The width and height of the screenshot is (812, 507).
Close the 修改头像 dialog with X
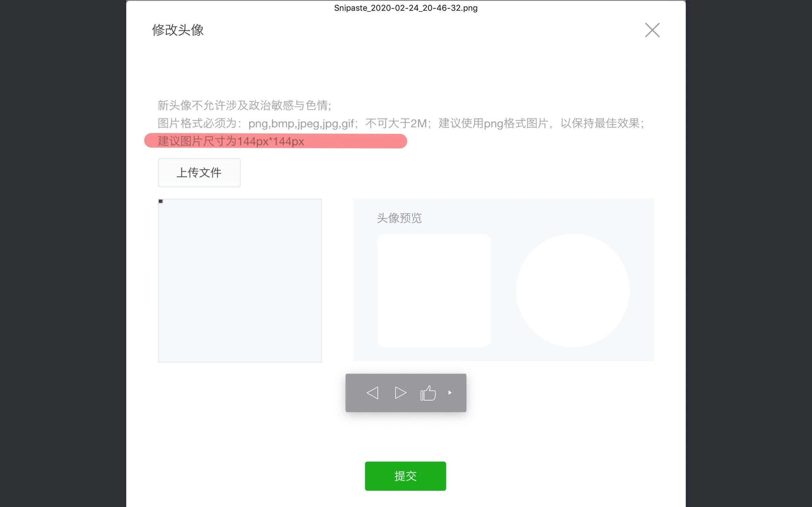click(652, 30)
